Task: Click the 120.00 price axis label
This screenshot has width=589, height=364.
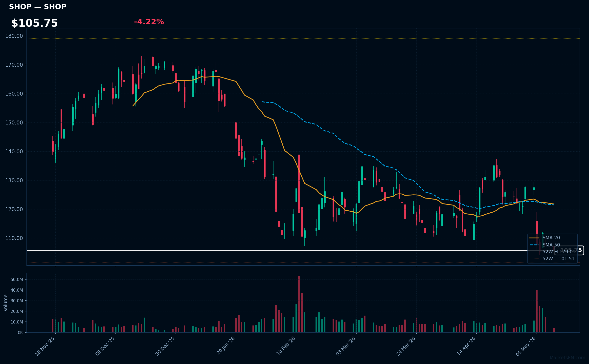Action: tap(14, 209)
